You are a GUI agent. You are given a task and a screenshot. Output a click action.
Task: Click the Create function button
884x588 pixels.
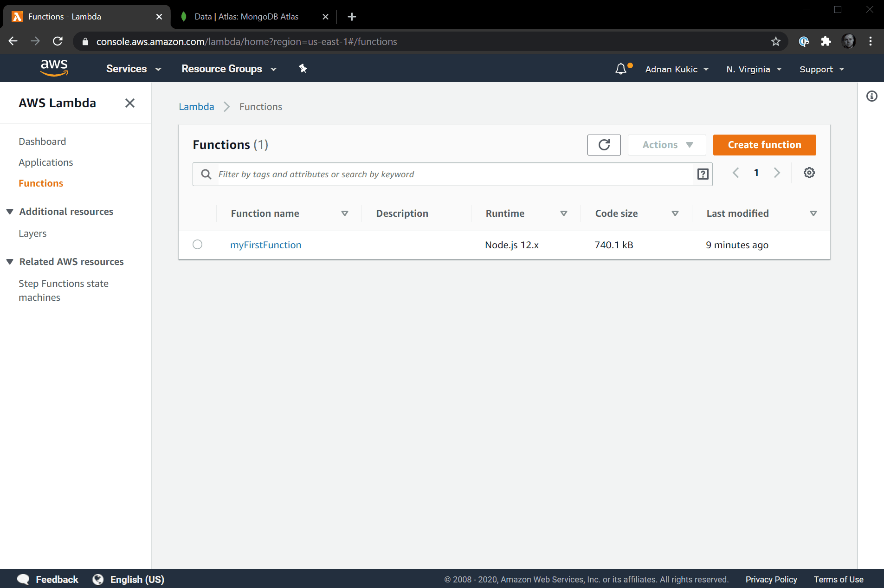pos(764,145)
